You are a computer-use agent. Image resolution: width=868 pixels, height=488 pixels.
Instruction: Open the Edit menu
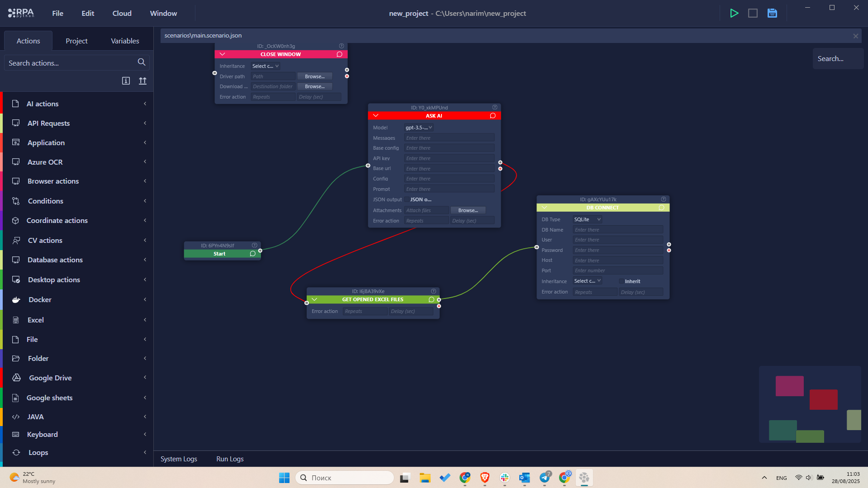[88, 13]
